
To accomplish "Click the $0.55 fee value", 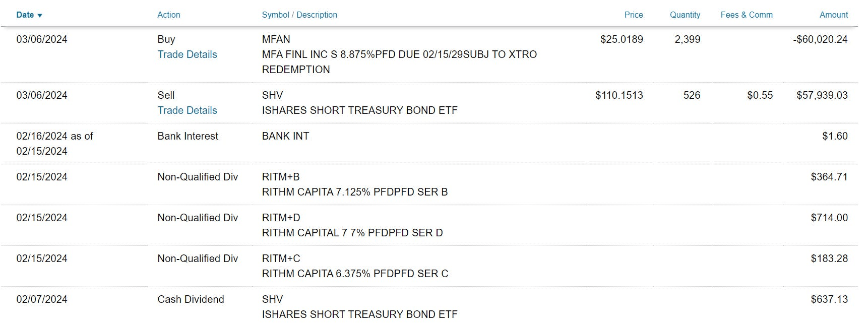I will 760,95.
